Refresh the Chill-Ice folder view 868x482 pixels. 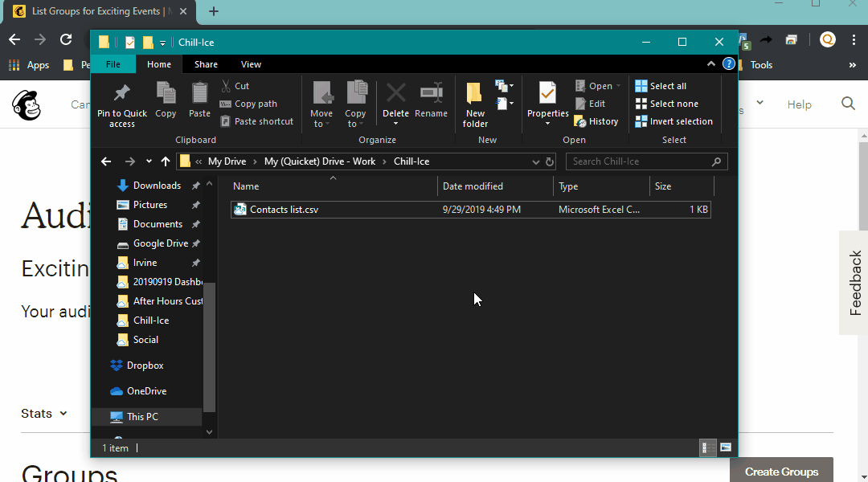coord(549,161)
